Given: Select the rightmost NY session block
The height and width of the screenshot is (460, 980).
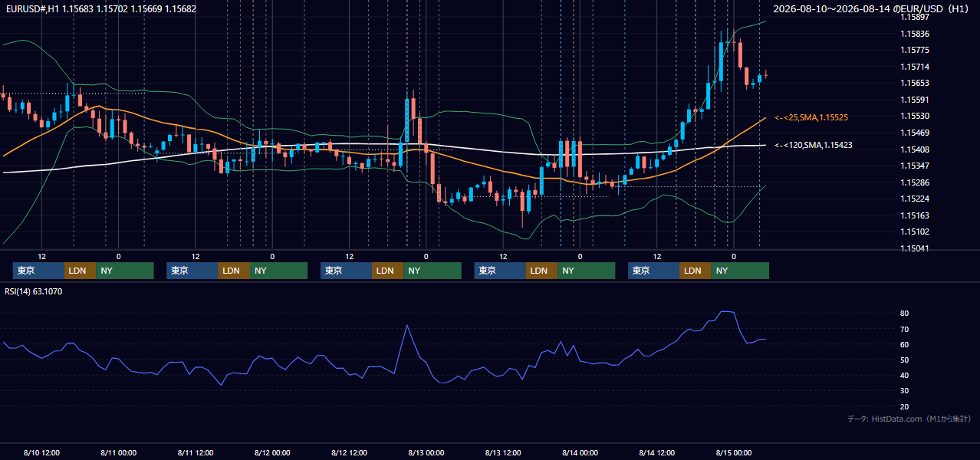Looking at the screenshot, I should [x=740, y=271].
